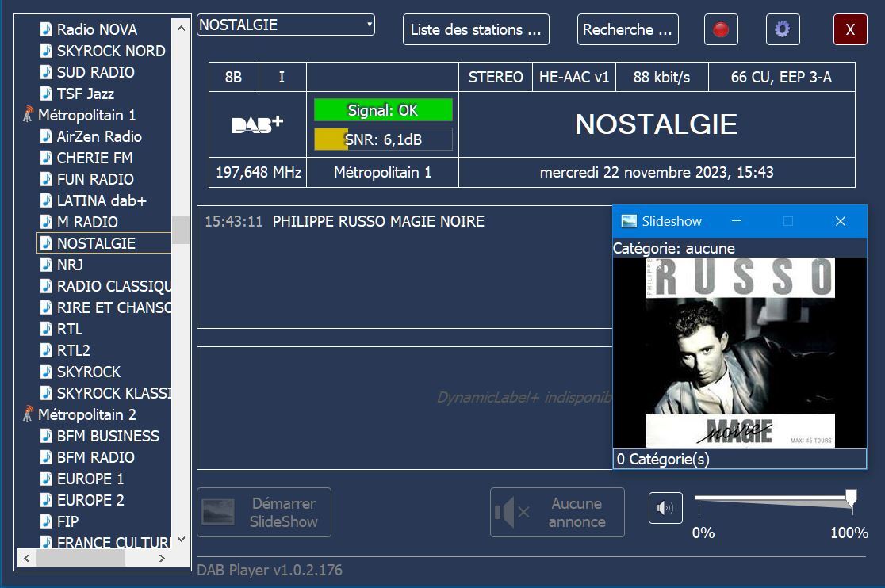Click 0 Catégorie(s) status field
This screenshot has height=588, width=885.
pos(740,459)
